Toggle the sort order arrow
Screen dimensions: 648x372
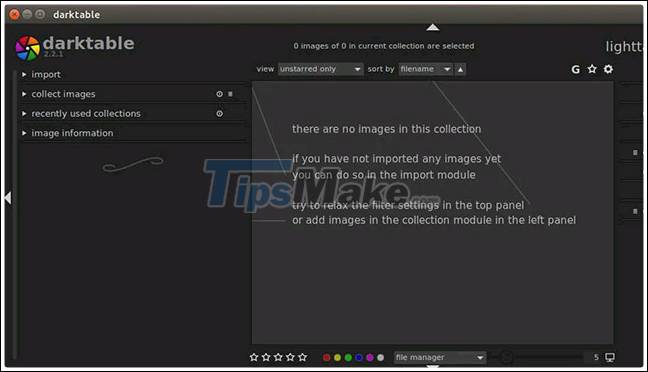coord(460,69)
